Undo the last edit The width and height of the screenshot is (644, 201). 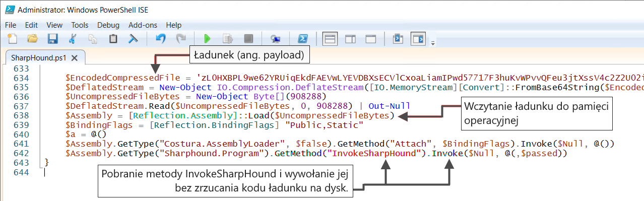(160, 38)
